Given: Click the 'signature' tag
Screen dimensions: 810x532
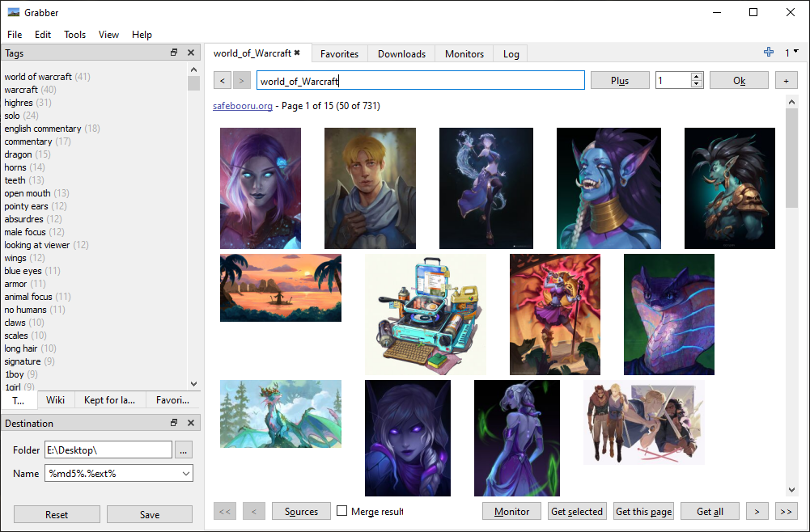Looking at the screenshot, I should pyautogui.click(x=23, y=361).
